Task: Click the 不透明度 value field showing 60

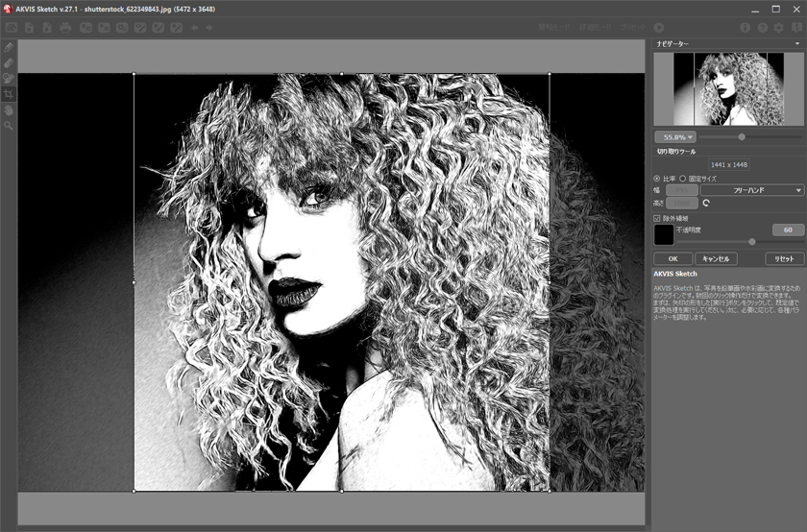Action: [x=788, y=230]
